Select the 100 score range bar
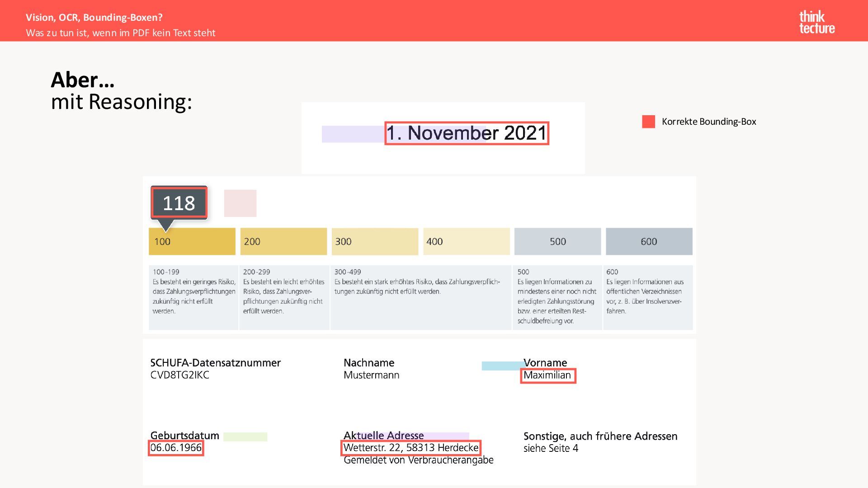The image size is (868, 488). pos(192,241)
